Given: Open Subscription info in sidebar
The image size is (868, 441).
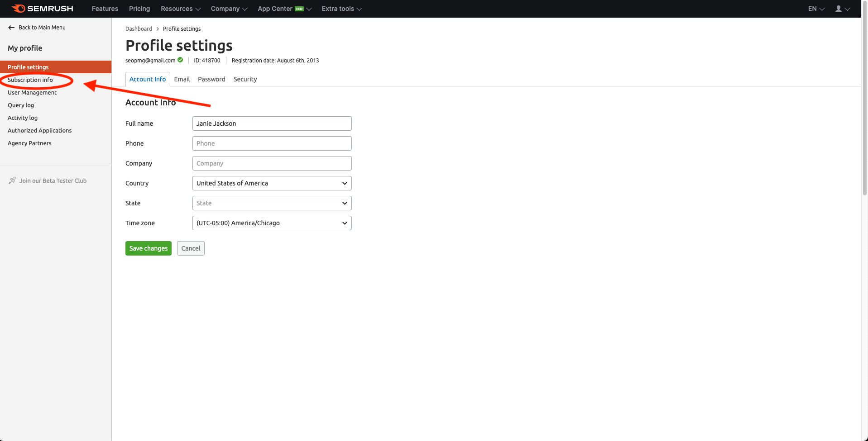Looking at the screenshot, I should pos(30,80).
